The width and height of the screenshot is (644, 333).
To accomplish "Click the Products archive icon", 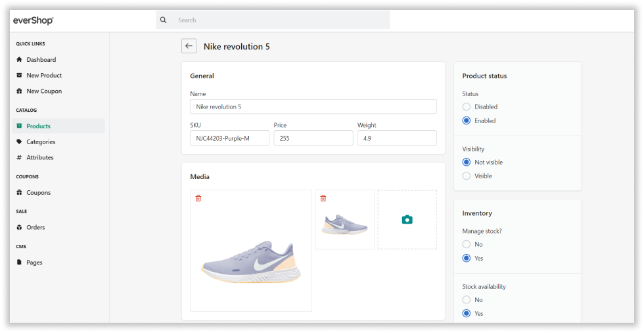I will pos(19,126).
